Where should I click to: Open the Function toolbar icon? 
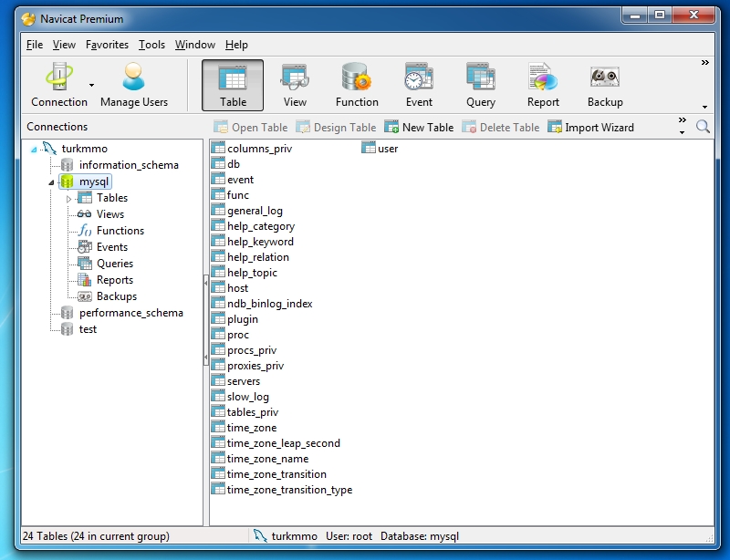357,85
